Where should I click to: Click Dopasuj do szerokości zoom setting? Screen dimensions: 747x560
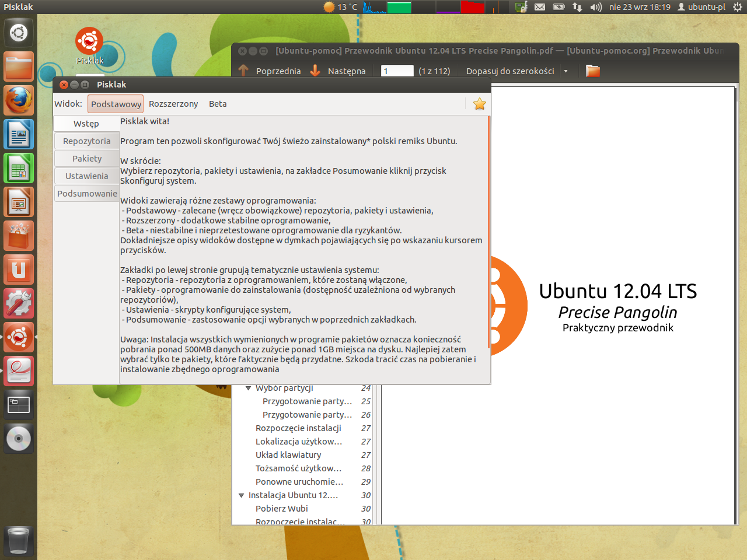coord(510,71)
